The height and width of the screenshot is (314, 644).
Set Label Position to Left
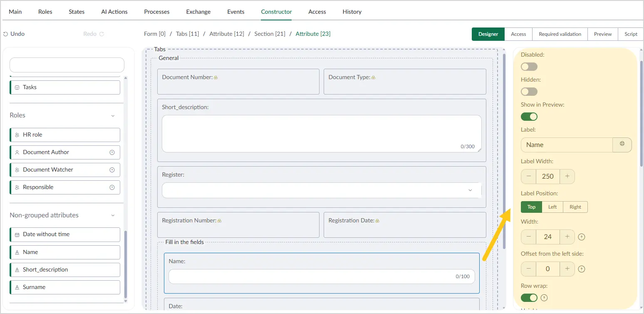(x=552, y=207)
